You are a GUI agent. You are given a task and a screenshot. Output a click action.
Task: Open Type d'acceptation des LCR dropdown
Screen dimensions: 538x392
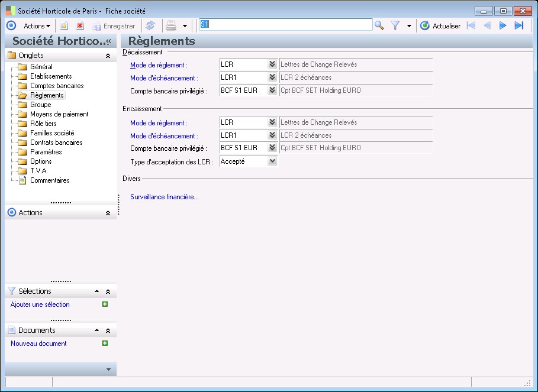272,161
